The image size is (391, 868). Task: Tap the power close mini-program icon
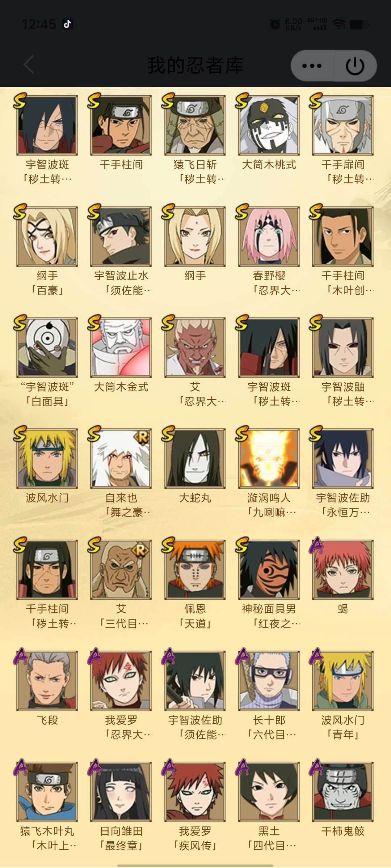coord(355,66)
